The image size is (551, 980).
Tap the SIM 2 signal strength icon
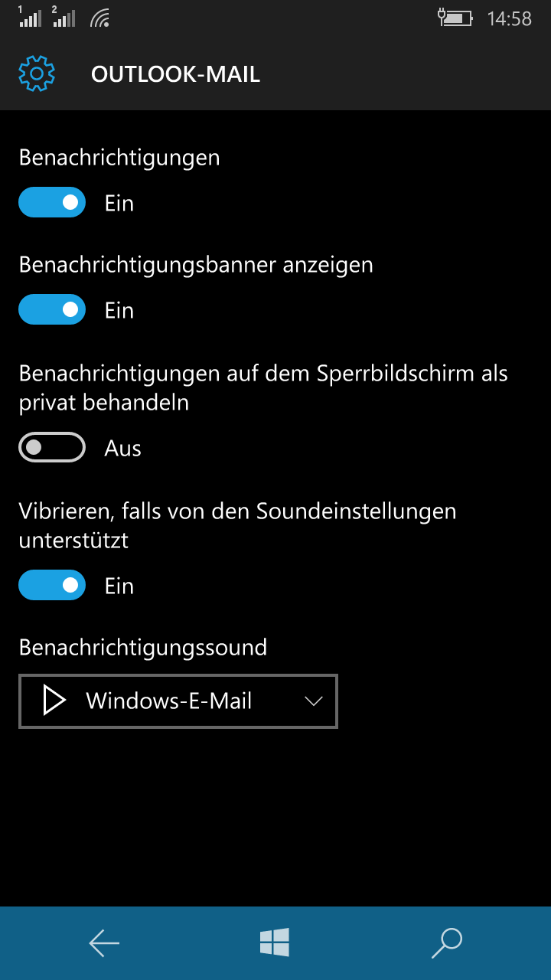(x=64, y=17)
